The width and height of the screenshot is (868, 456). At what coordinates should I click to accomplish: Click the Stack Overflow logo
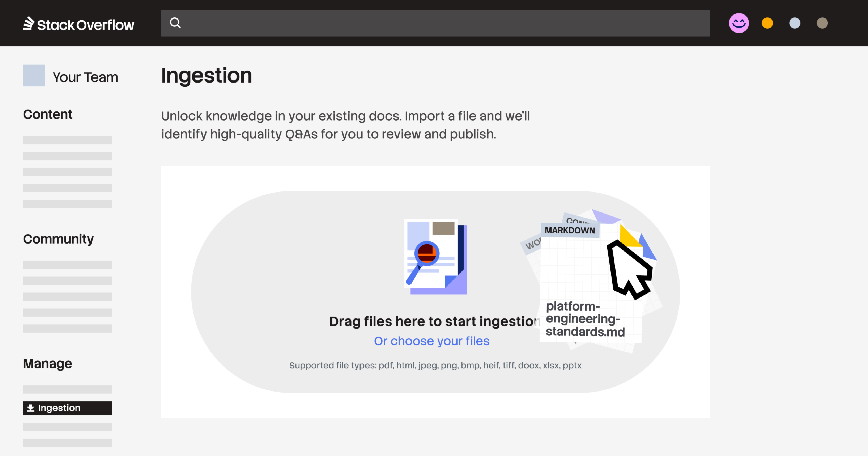(x=78, y=24)
